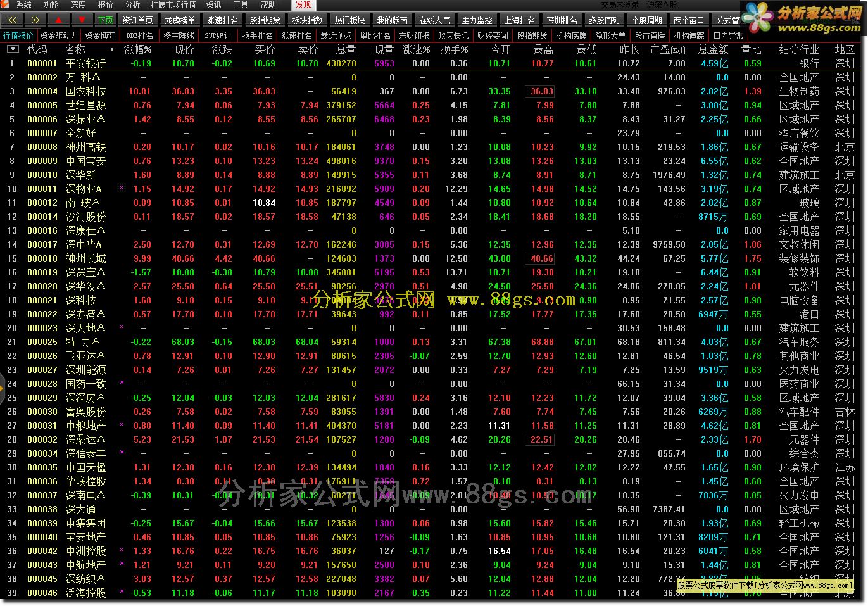This screenshot has width=868, height=606.
Task: Click the 个股周期 toolbar button
Action: pos(647,20)
